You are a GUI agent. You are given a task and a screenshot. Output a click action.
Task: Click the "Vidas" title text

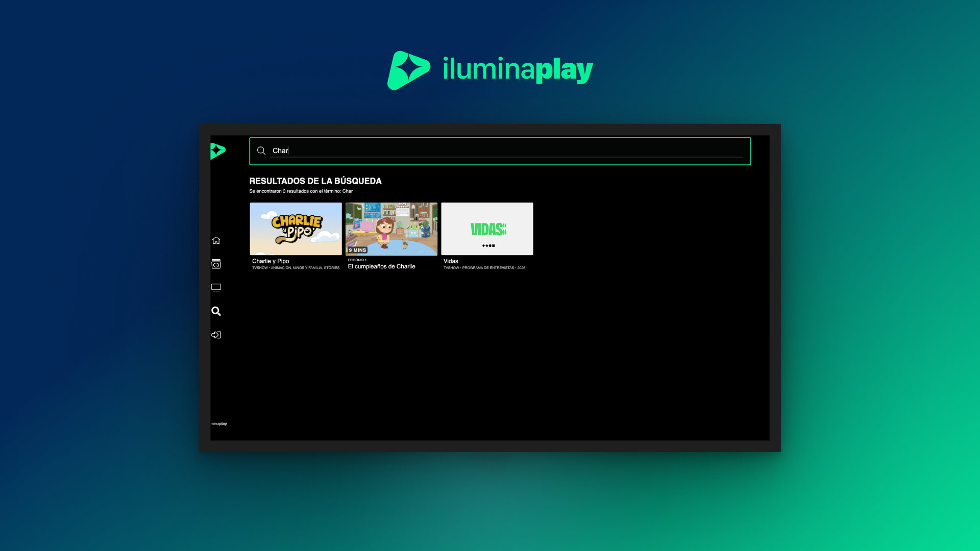click(451, 261)
